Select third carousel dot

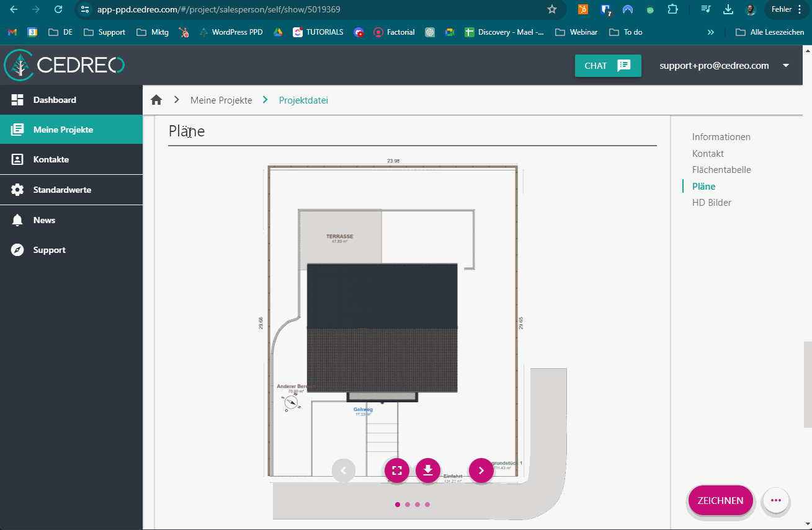click(x=417, y=505)
